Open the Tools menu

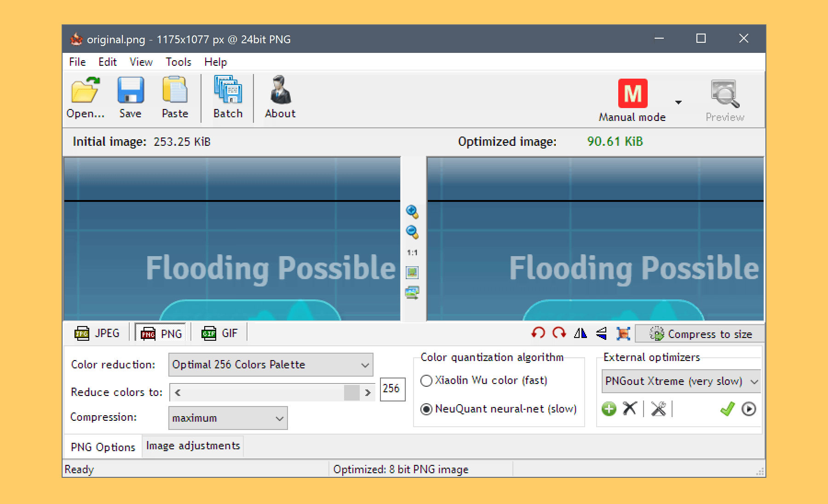point(178,62)
